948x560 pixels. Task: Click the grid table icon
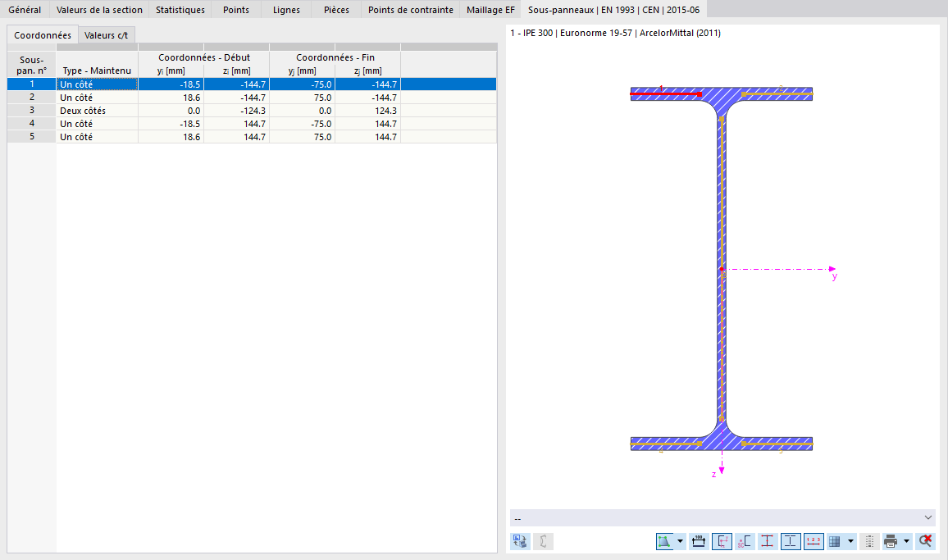click(835, 541)
